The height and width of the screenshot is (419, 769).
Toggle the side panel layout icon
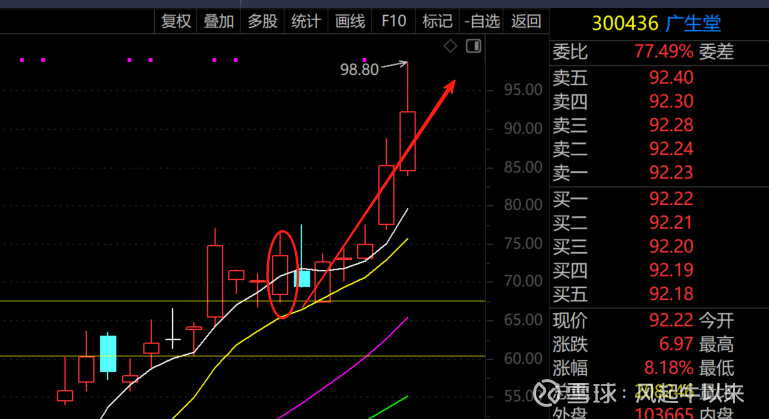coord(473,46)
